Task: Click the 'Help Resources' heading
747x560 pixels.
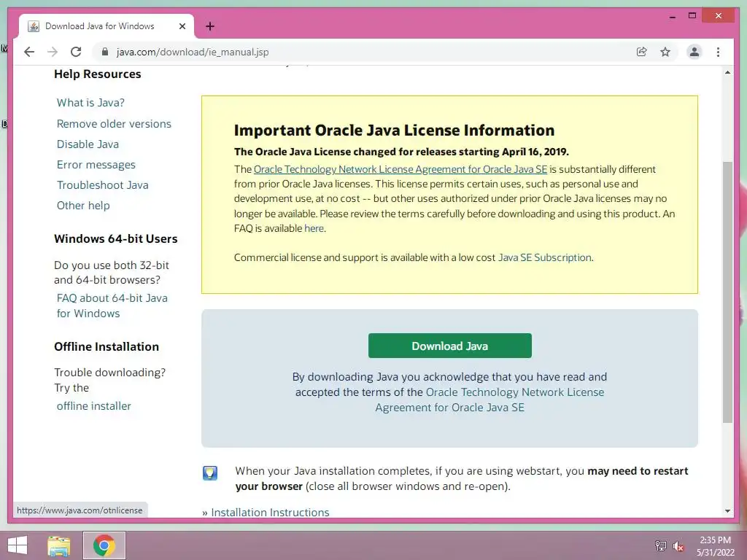Action: click(x=97, y=74)
